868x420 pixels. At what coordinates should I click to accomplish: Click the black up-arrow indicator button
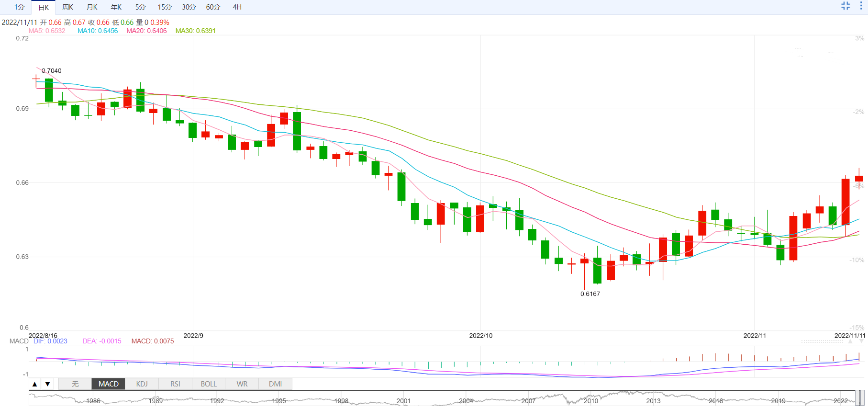tap(34, 384)
